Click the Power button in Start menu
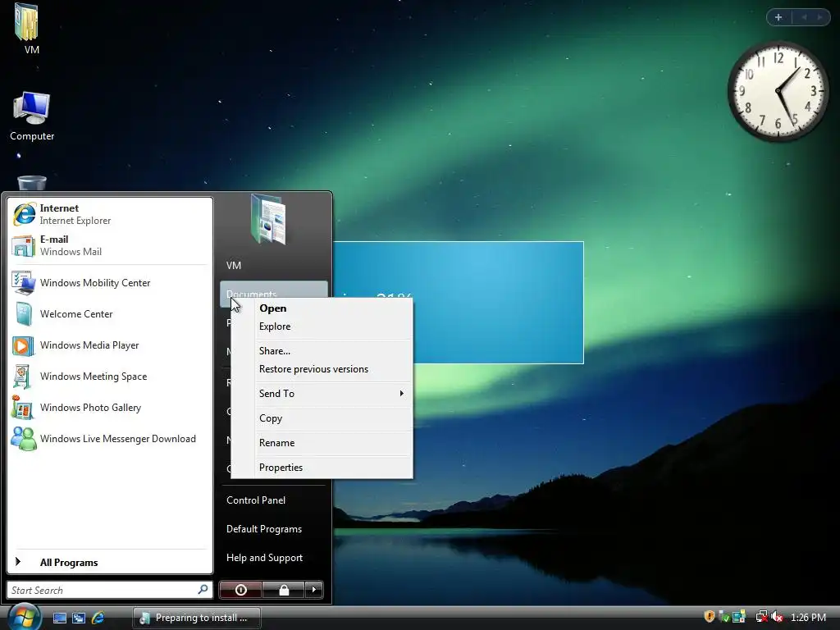 pos(240,590)
